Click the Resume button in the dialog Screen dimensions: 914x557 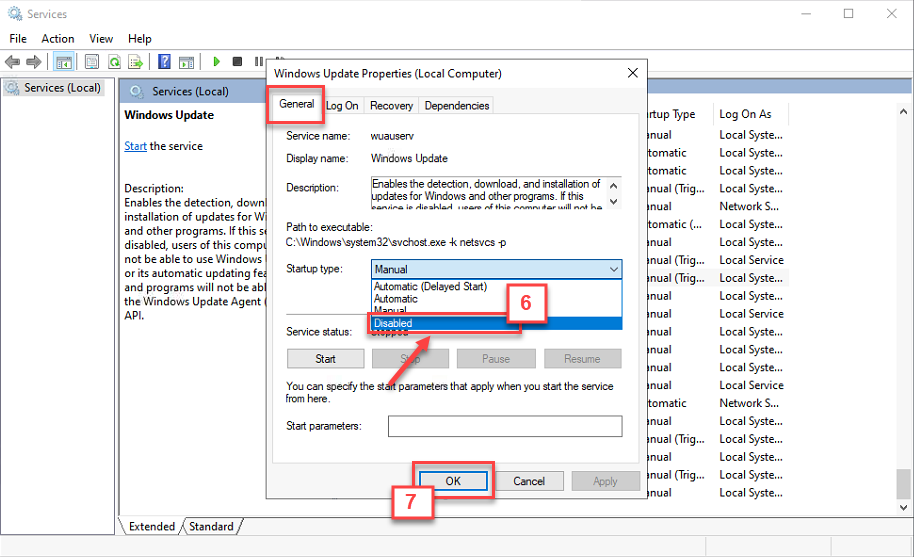(582, 359)
